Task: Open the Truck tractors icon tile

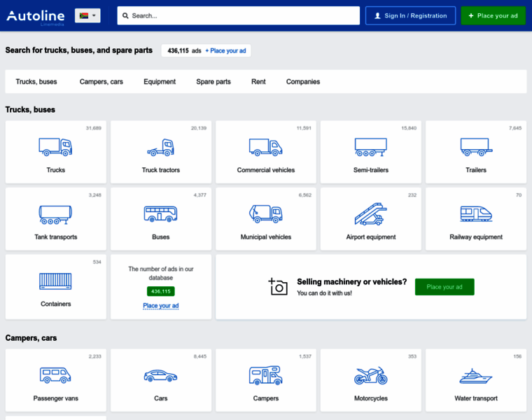Action: point(160,147)
